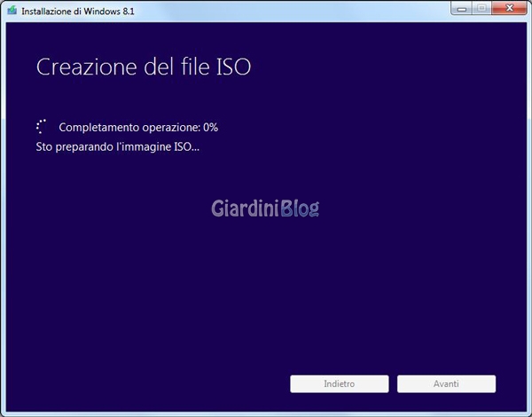532x417 pixels.
Task: Click the spinning progress indicator
Action: [x=42, y=126]
